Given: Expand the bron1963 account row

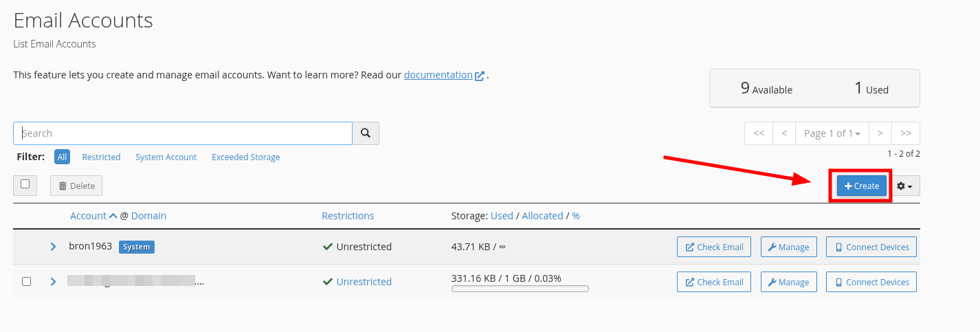Looking at the screenshot, I should point(53,247).
